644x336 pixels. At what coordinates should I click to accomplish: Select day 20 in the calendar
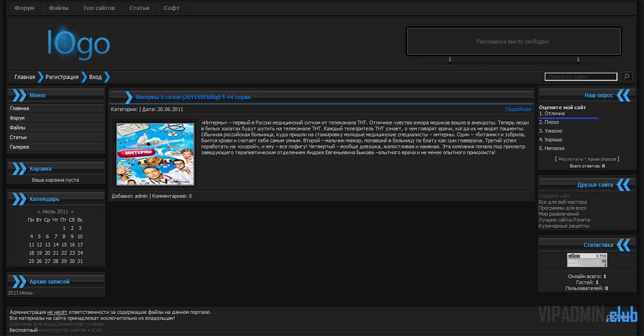48,253
